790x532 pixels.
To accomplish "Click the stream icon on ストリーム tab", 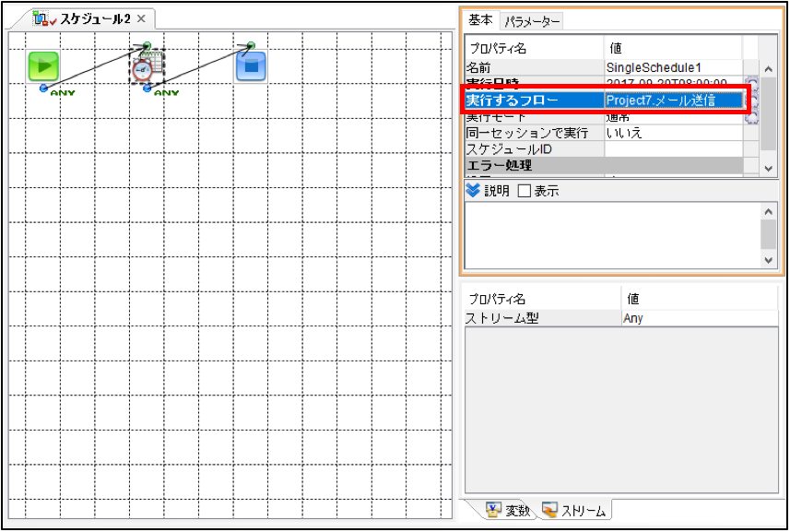I will pos(549,510).
